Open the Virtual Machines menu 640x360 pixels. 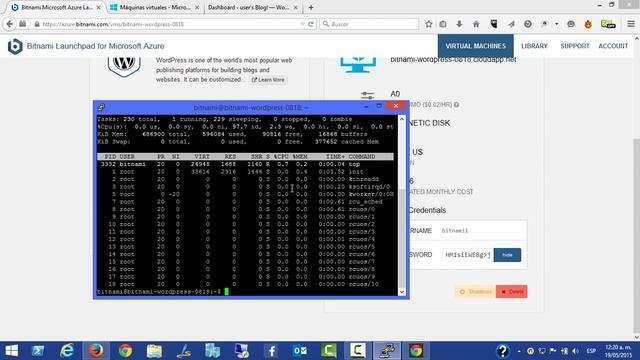click(476, 46)
